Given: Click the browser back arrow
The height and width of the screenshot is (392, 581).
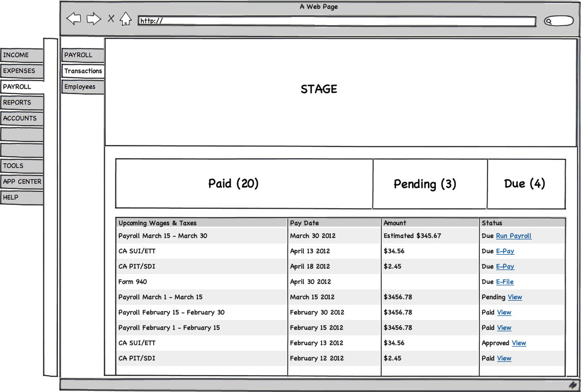Looking at the screenshot, I should tap(74, 18).
